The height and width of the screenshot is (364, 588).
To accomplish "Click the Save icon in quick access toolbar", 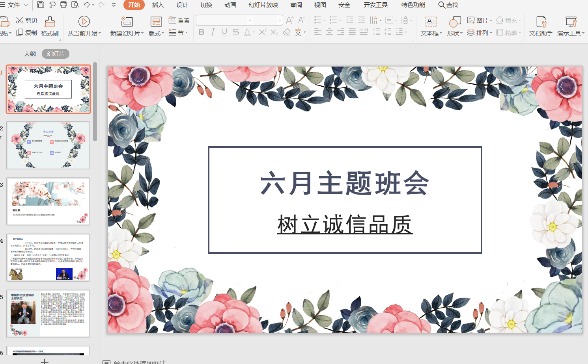I will pos(40,5).
